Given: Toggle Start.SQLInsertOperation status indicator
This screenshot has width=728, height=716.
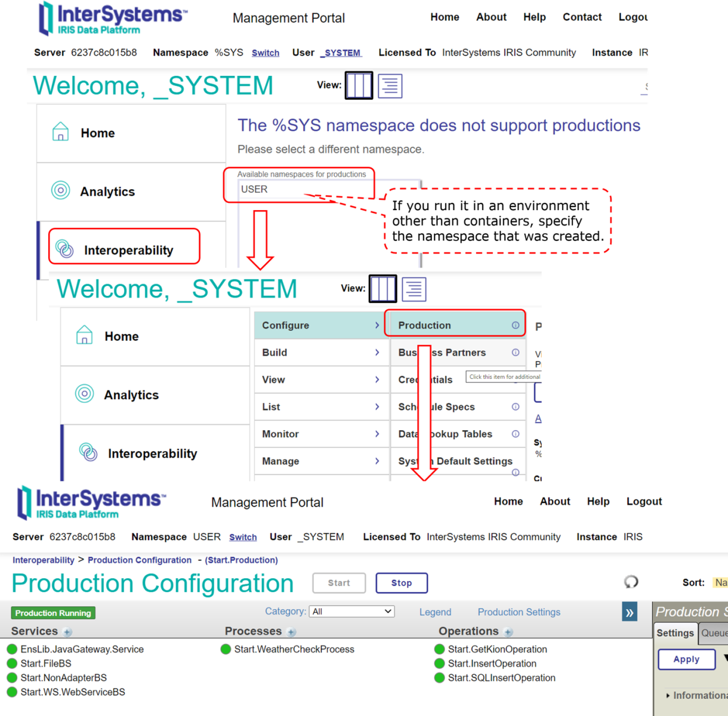Looking at the screenshot, I should (439, 678).
